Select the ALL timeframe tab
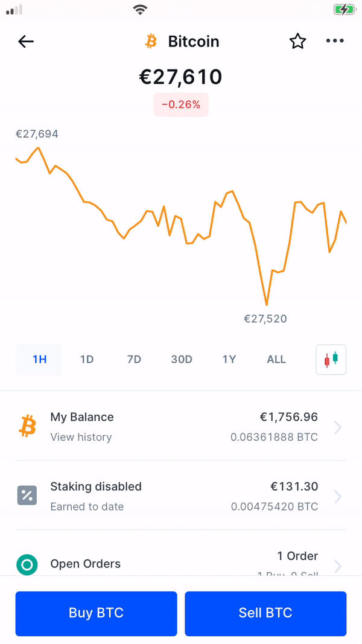Image resolution: width=362 pixels, height=644 pixels. coord(276,359)
